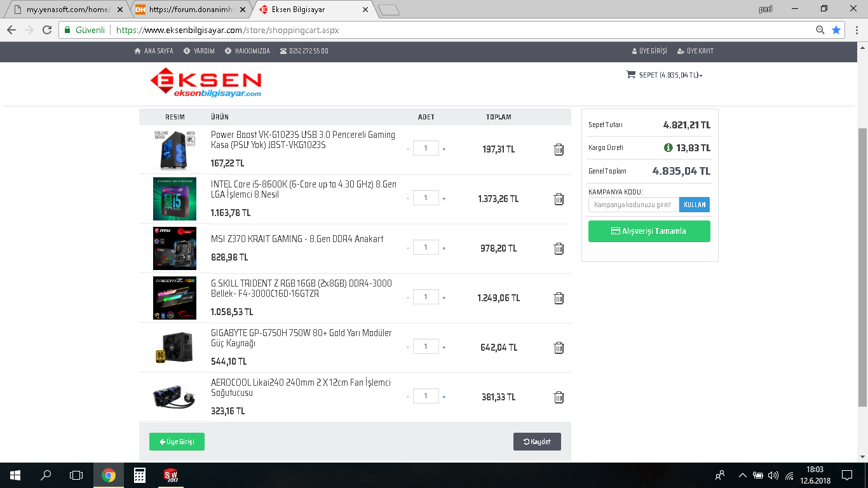
Task: Open the G.SKILL TRIDENT Z RGB product link
Action: tap(301, 288)
